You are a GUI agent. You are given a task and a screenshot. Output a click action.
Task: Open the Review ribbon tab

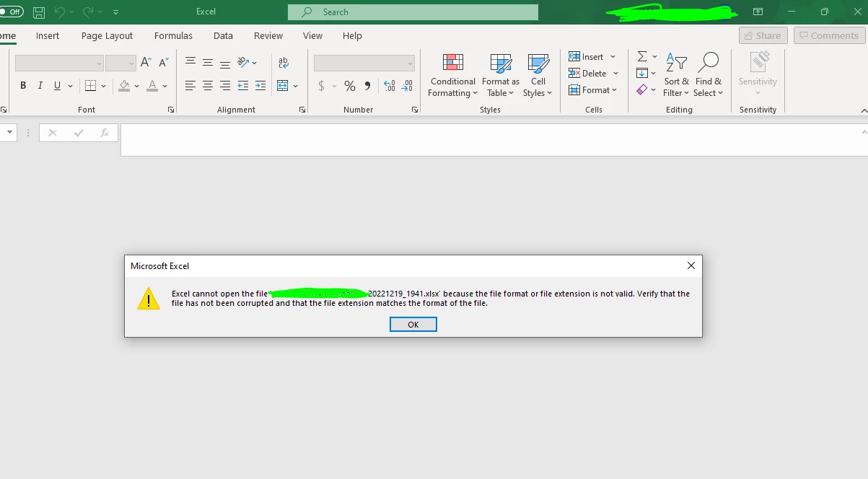[x=268, y=35]
